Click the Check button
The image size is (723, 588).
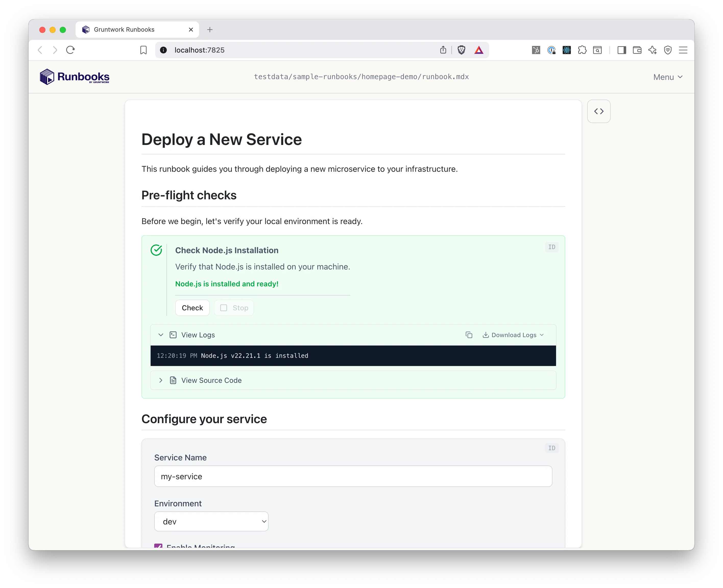(x=192, y=308)
